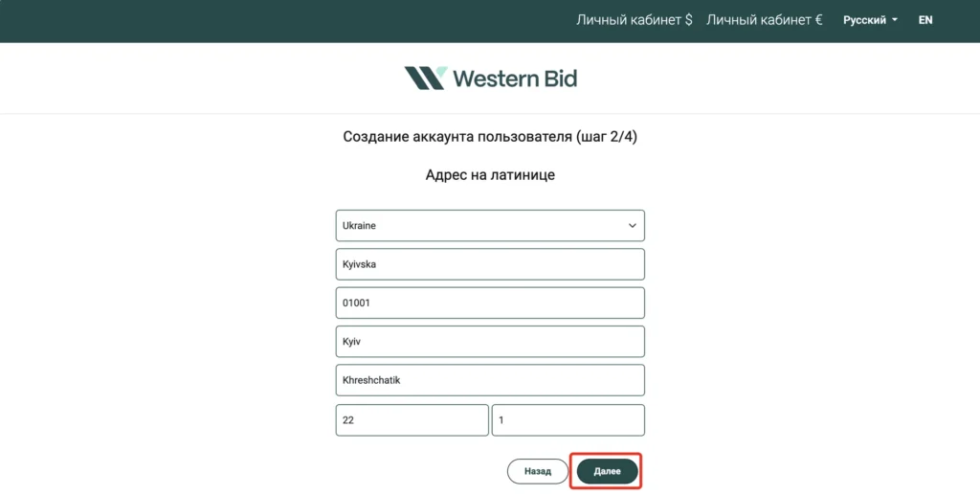Click the 01001 postal code field
The height and width of the screenshot is (495, 980).
click(490, 304)
